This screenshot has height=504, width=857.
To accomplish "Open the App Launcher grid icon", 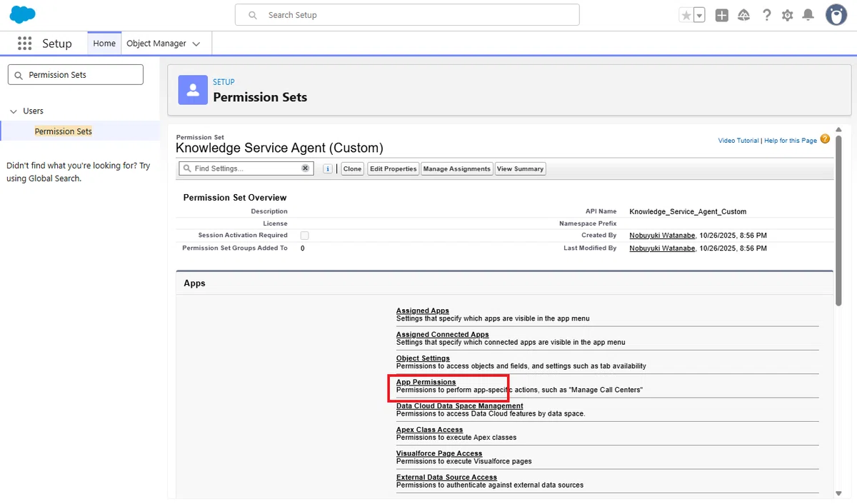I will click(x=25, y=44).
